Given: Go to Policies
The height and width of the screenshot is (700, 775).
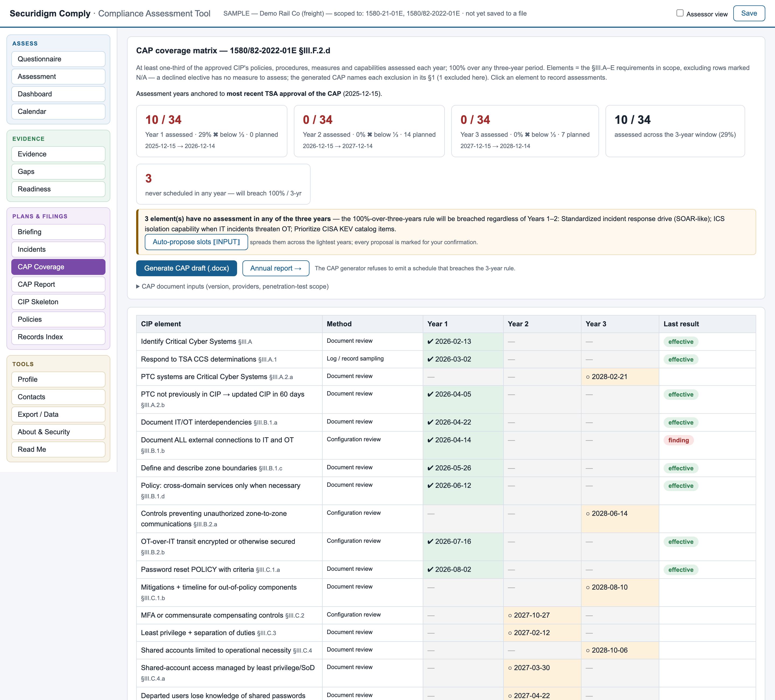Looking at the screenshot, I should coord(58,320).
